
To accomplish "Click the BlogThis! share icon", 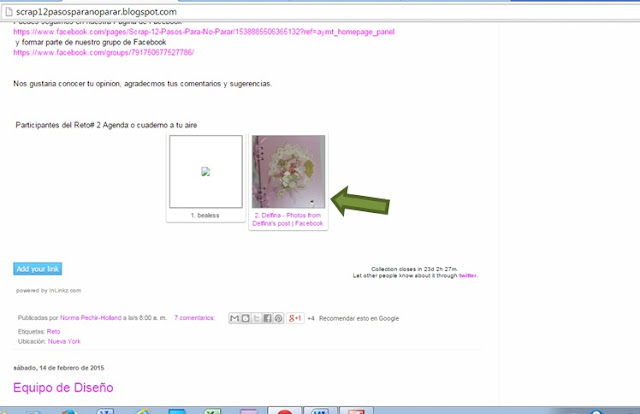I will click(x=245, y=318).
